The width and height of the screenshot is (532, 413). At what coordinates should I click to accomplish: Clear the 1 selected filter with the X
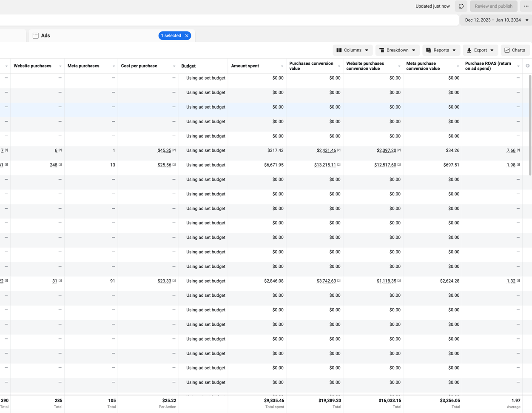[x=187, y=36]
